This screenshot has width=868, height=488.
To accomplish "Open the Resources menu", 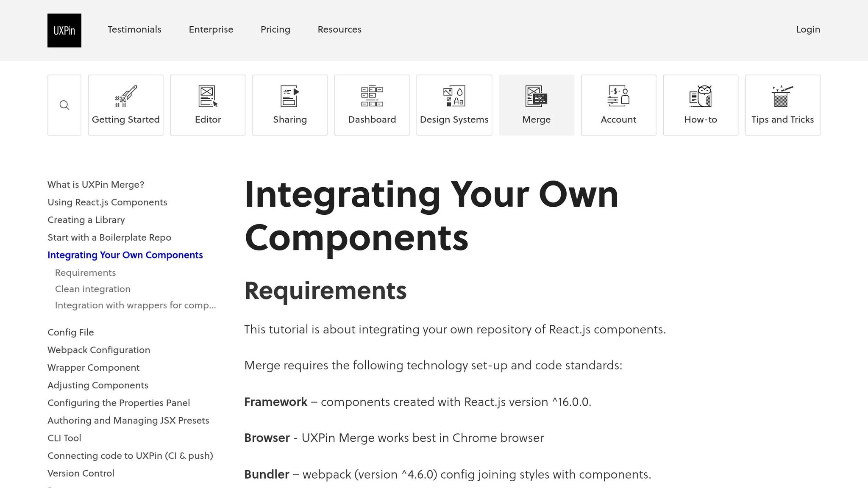I will click(339, 29).
